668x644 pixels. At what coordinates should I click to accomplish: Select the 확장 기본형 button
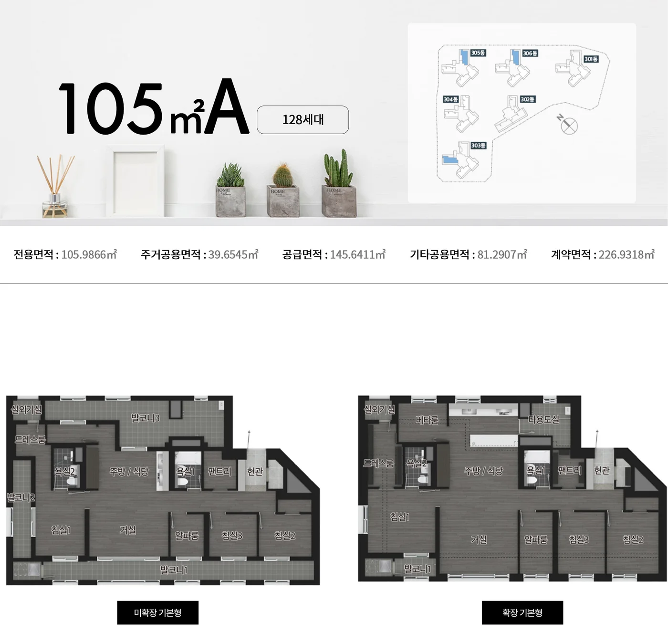point(522,612)
